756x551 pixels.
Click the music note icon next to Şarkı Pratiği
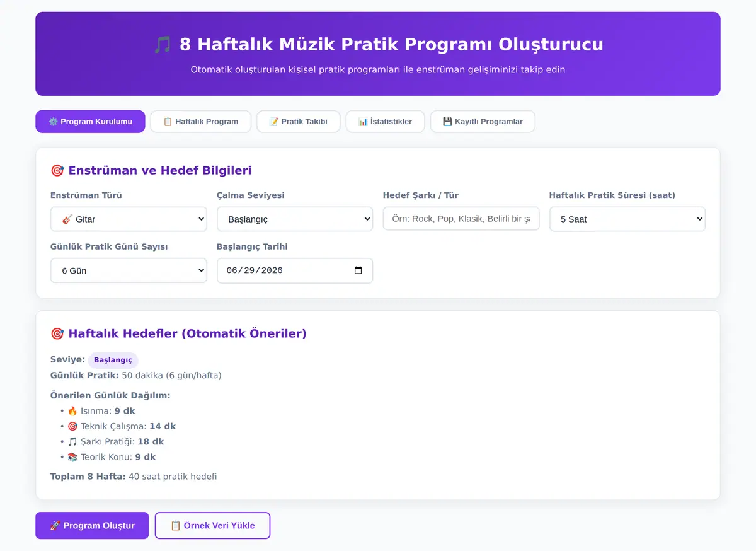tap(72, 442)
